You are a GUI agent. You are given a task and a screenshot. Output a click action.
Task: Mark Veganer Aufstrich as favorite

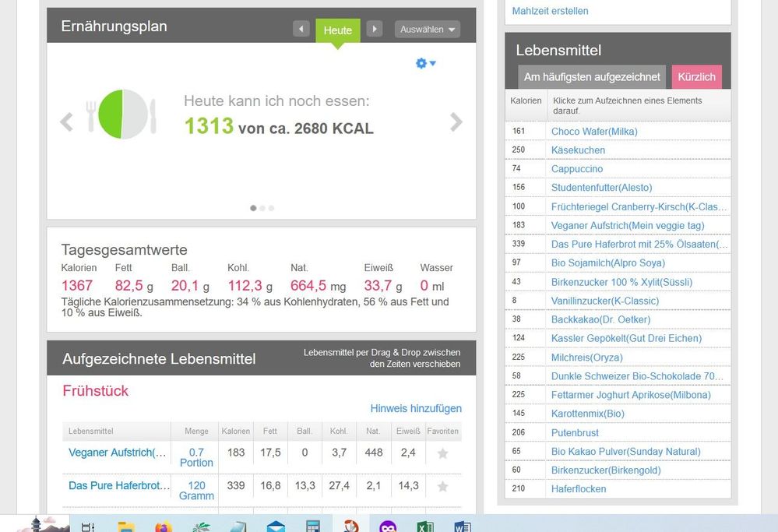pos(442,453)
